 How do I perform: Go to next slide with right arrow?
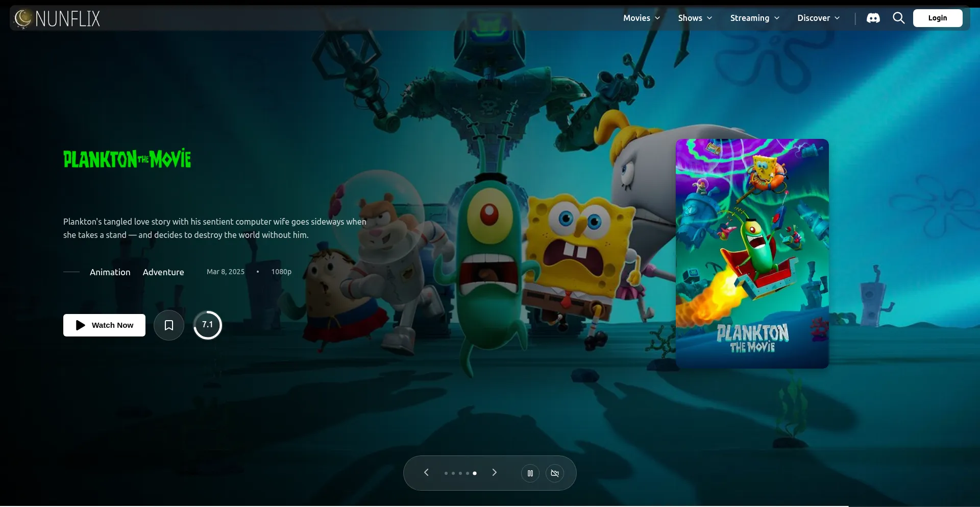[x=494, y=473]
